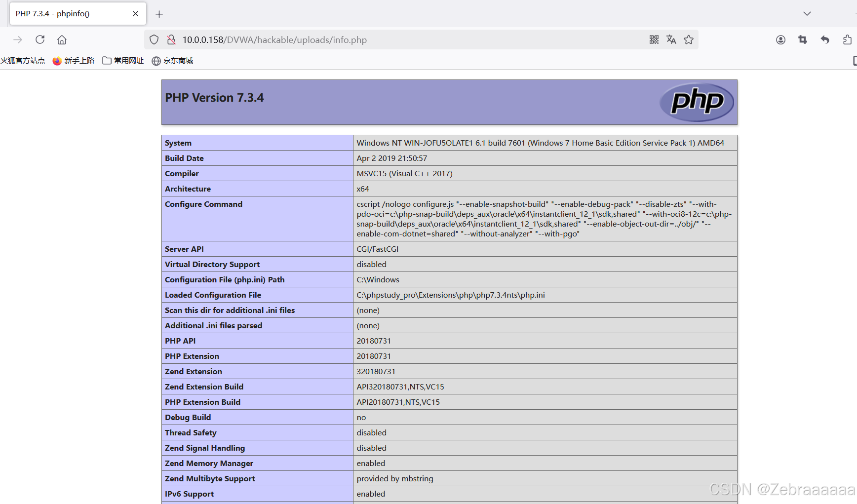
Task: Open the 火狐官方站点 bookmark
Action: tap(23, 61)
